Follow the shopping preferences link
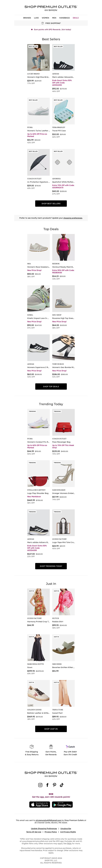The image size is (102, 868). pyautogui.click(x=73, y=218)
